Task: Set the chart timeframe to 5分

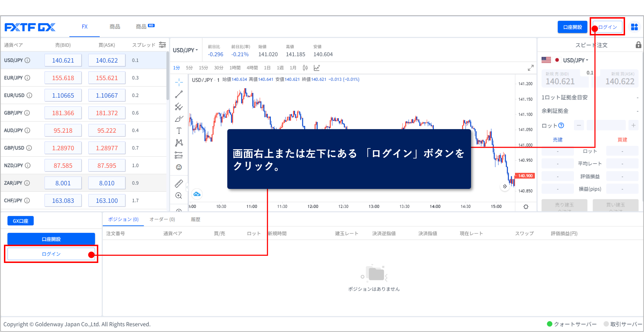Action: (189, 68)
